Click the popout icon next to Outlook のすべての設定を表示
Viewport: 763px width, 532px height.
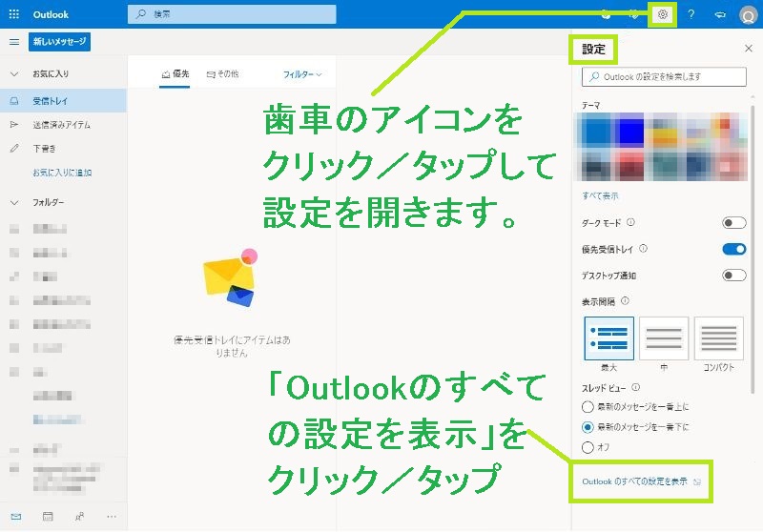pyautogui.click(x=697, y=481)
